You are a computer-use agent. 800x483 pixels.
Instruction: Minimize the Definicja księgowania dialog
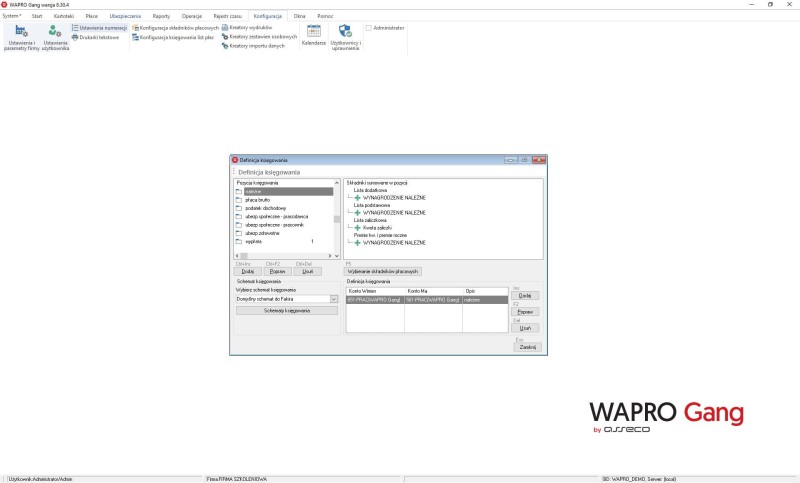(511, 160)
